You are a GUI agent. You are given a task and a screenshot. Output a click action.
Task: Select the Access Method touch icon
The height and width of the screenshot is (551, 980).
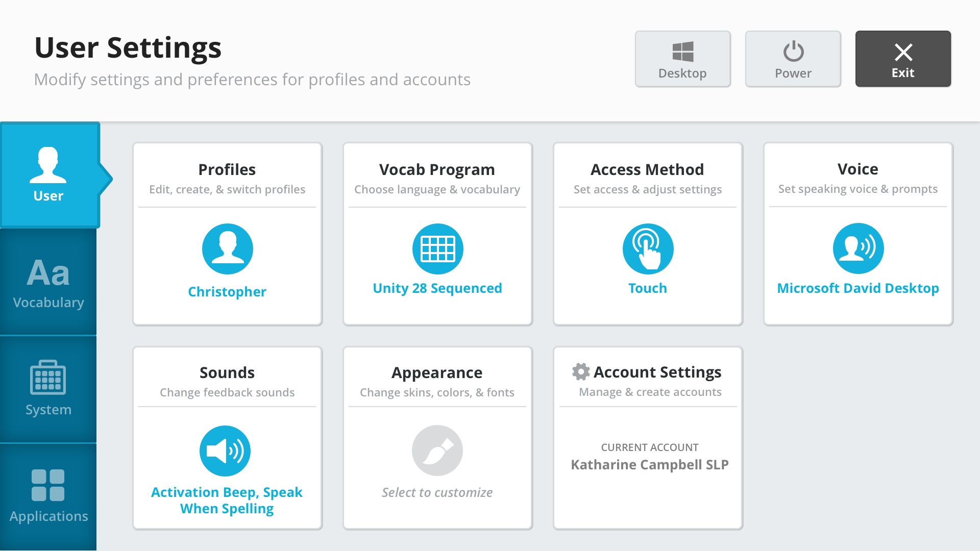[x=648, y=249]
